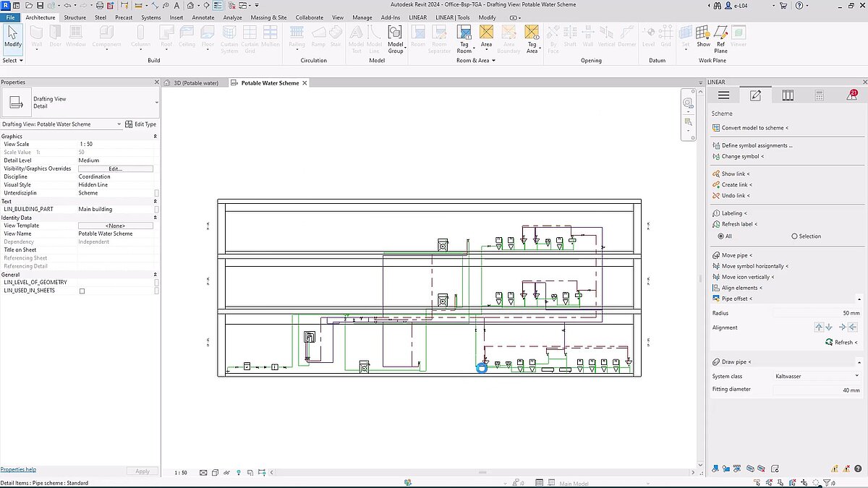This screenshot has height=488, width=868.
Task: Open the Convert model to scheme tool
Action: click(753, 127)
